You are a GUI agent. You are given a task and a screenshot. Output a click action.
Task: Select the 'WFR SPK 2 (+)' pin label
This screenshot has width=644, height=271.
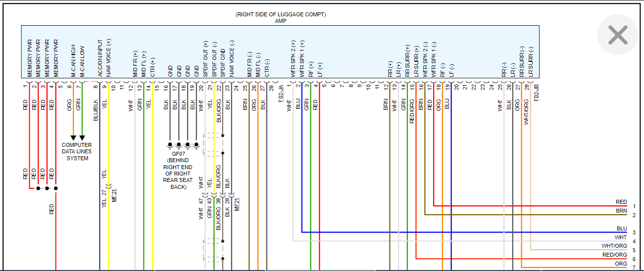pos(293,58)
